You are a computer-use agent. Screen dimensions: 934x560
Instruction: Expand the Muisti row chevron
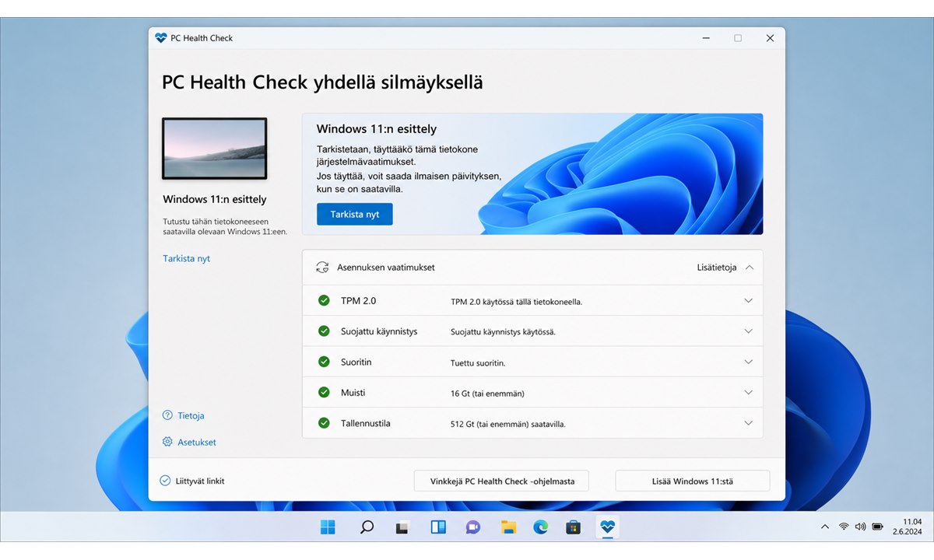pos(749,392)
